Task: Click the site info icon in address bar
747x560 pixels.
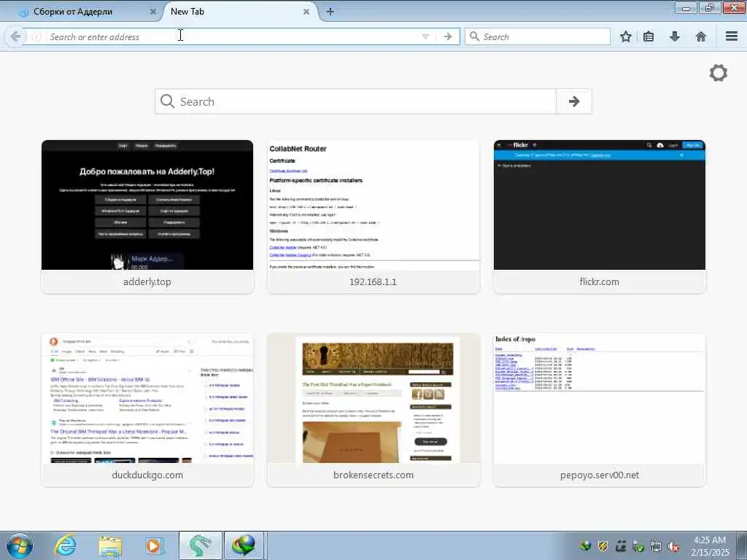Action: pos(36,36)
